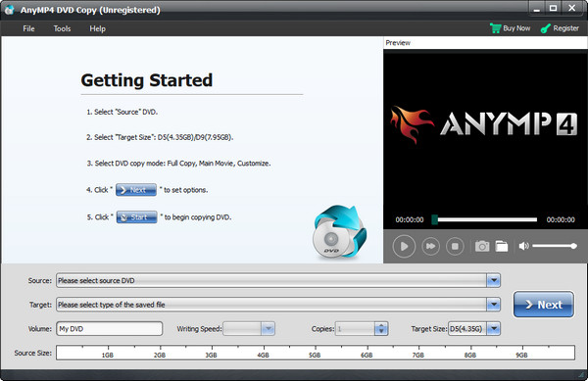Click the fast forward preview button

pos(430,246)
